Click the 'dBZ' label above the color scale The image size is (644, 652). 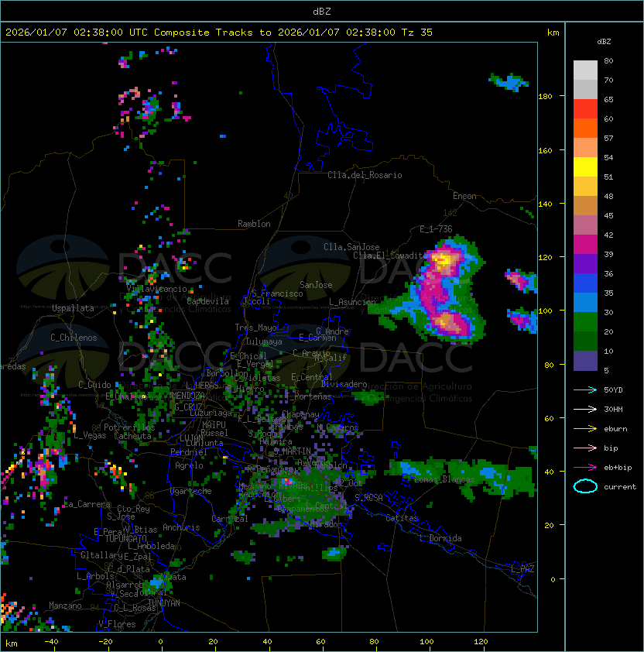click(604, 42)
